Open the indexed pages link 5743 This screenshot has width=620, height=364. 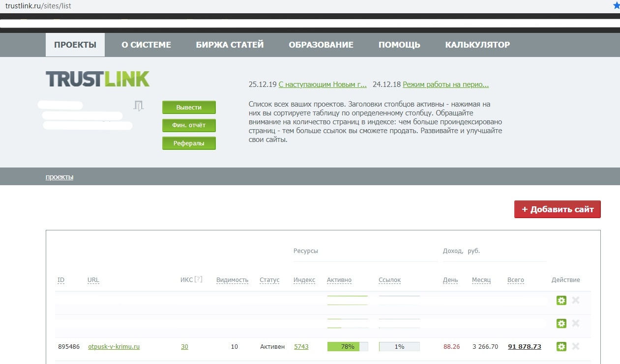point(301,347)
